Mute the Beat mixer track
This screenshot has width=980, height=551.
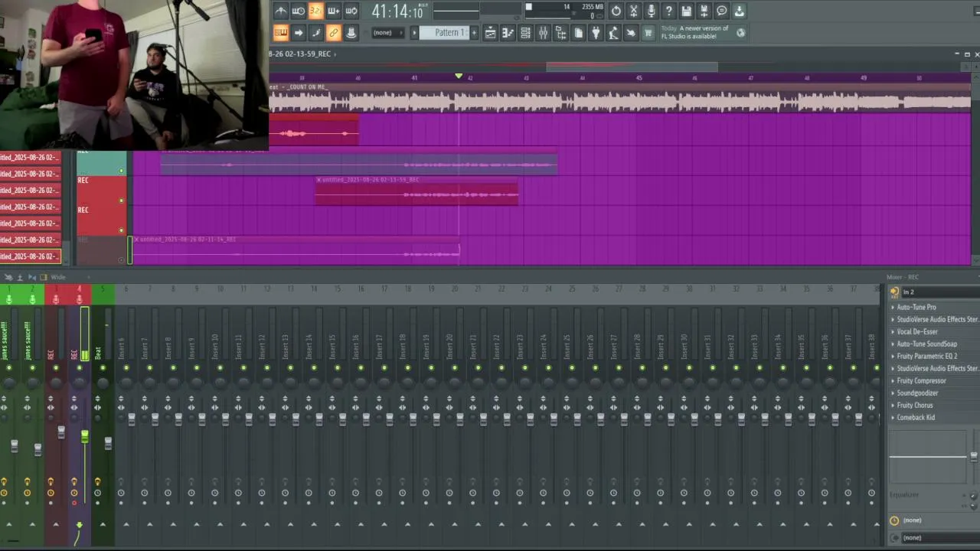point(103,368)
